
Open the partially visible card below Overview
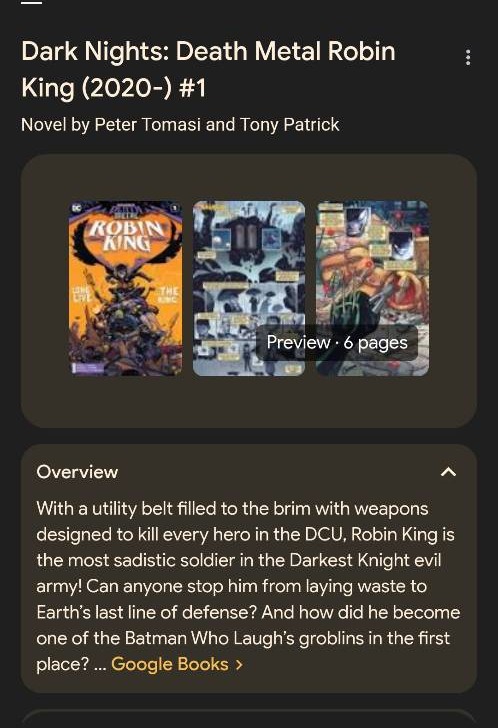[249, 719]
